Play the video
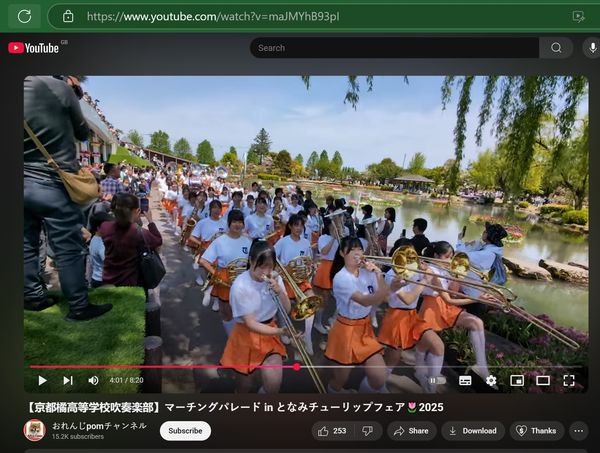 coord(42,380)
